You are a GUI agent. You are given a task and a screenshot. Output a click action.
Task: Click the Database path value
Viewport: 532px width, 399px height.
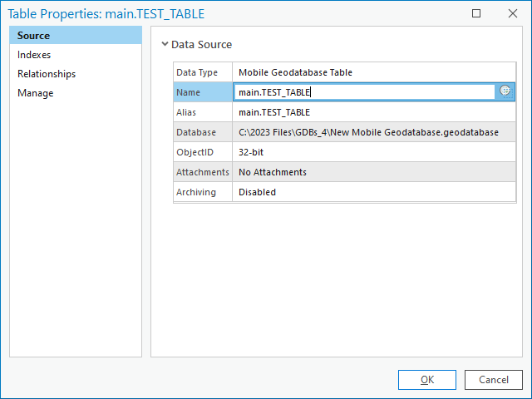coord(368,132)
